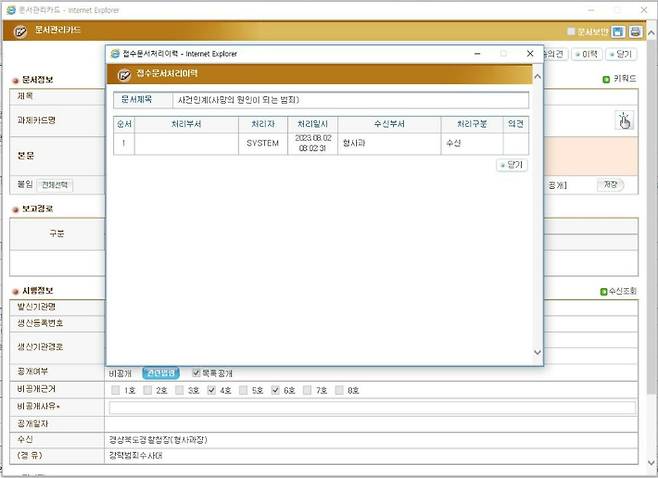Enable the 1호 비공개근거 checkbox
658x478 pixels.
[116, 390]
